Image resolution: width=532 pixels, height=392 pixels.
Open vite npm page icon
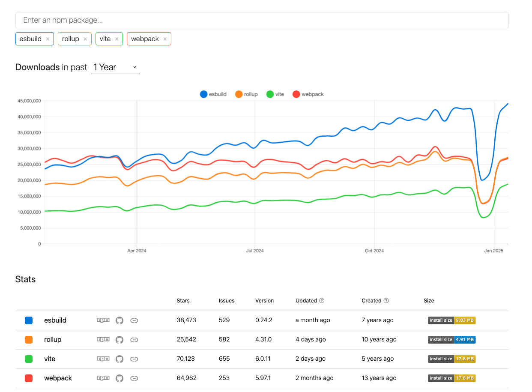pyautogui.click(x=103, y=359)
